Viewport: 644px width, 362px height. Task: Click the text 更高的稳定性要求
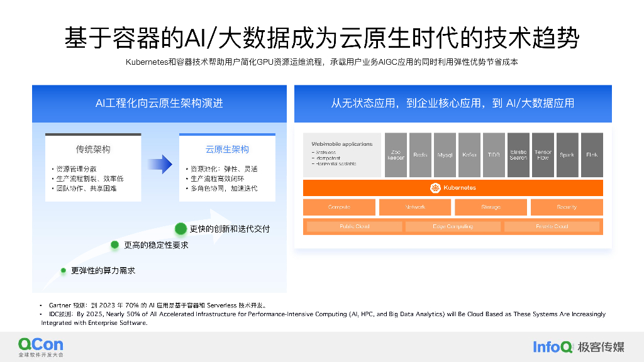click(157, 245)
